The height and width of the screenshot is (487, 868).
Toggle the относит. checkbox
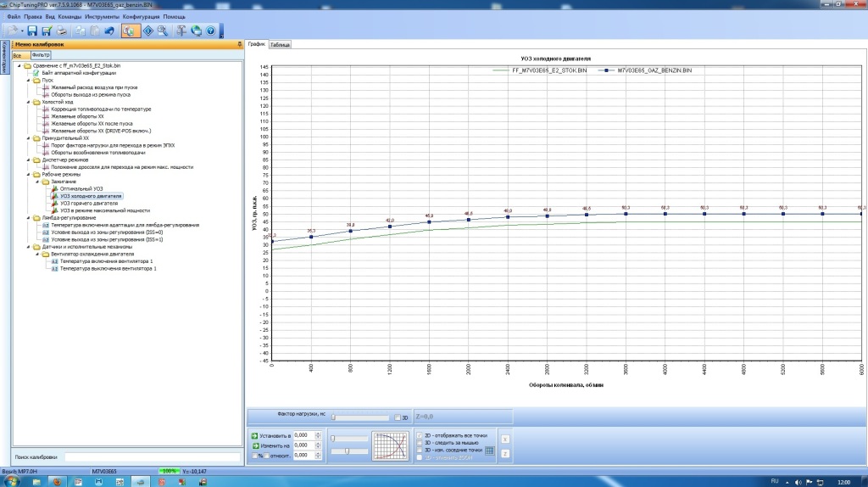pyautogui.click(x=266, y=456)
